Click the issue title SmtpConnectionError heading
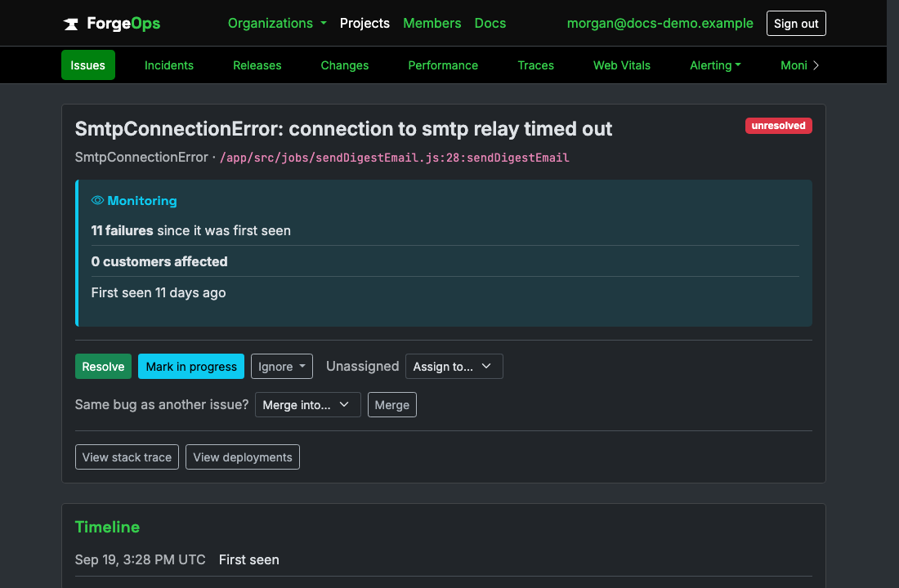This screenshot has width=899, height=588. pos(343,129)
